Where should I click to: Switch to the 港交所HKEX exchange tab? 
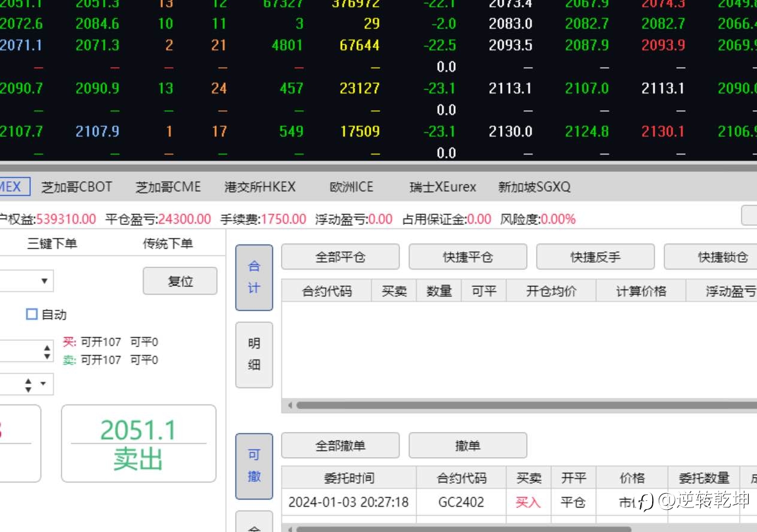(x=260, y=187)
